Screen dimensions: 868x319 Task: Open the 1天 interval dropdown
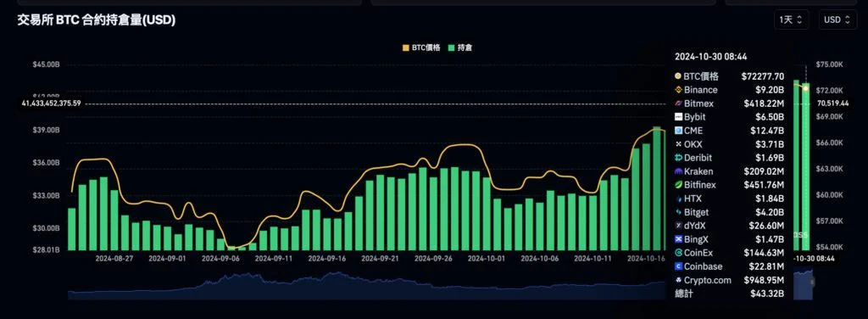[x=791, y=20]
